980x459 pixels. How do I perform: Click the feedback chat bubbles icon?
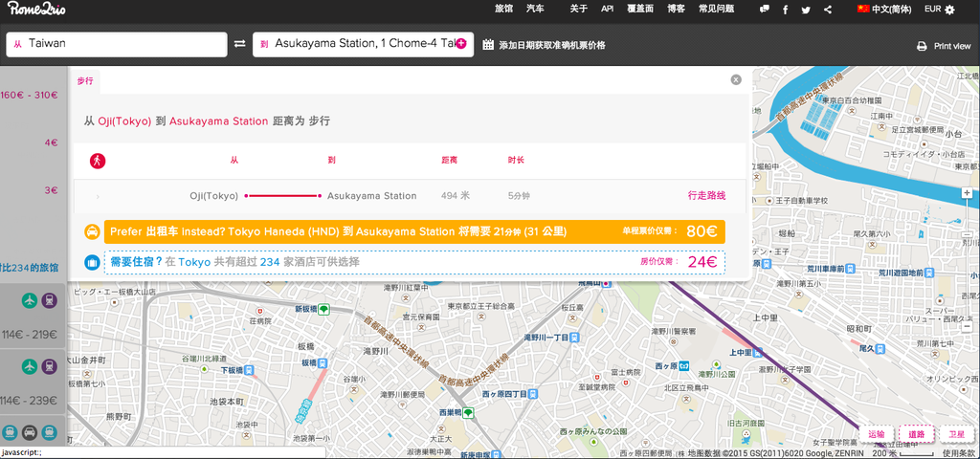[764, 10]
